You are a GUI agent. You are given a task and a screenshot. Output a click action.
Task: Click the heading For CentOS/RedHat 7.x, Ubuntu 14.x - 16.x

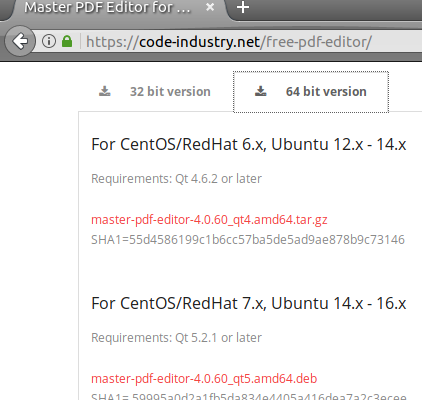(249, 304)
